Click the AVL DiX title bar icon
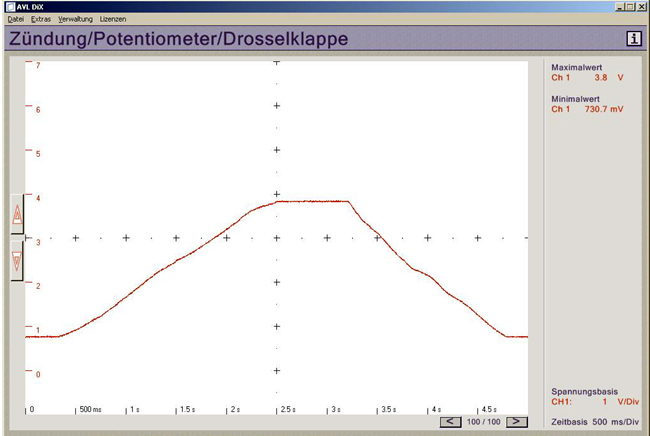The width and height of the screenshot is (650, 436). [x=9, y=6]
